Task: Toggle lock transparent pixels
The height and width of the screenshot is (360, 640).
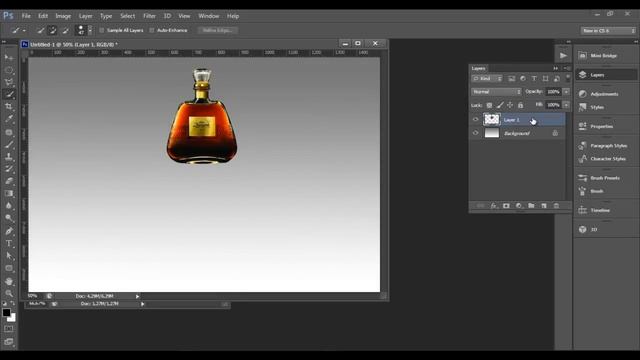Action: click(489, 105)
